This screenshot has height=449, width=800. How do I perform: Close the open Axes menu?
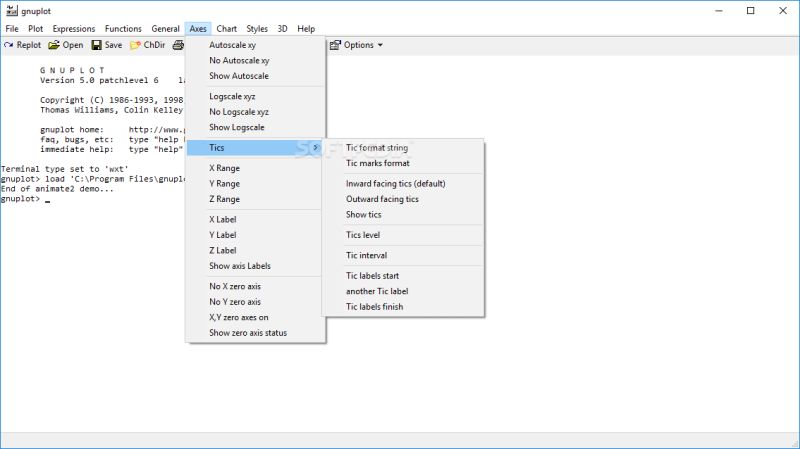pos(198,29)
